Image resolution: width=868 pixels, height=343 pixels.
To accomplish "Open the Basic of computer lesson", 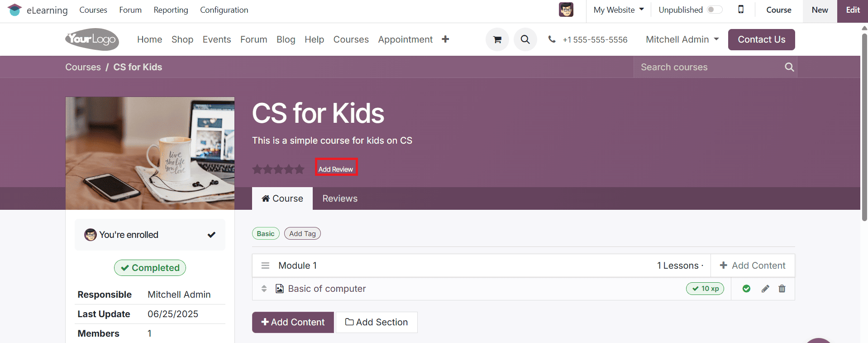I will pos(327,289).
